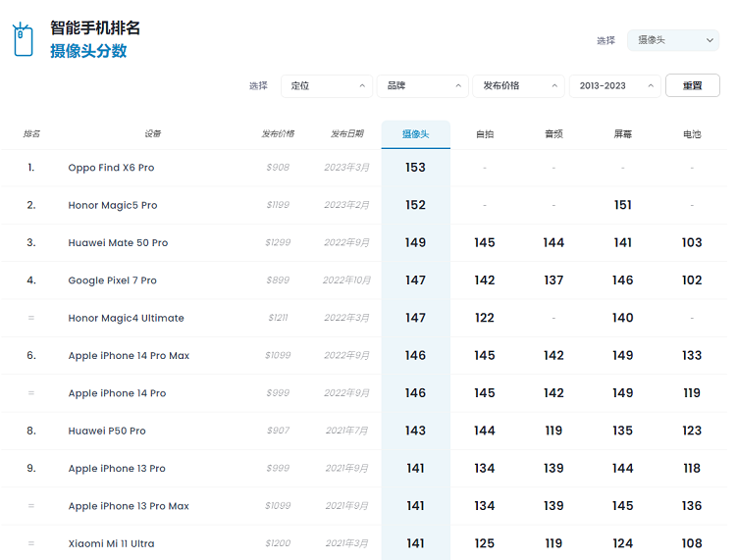Open the 2013-2023 year range dropdown
Screen dimensions: 736x560
click(x=615, y=86)
